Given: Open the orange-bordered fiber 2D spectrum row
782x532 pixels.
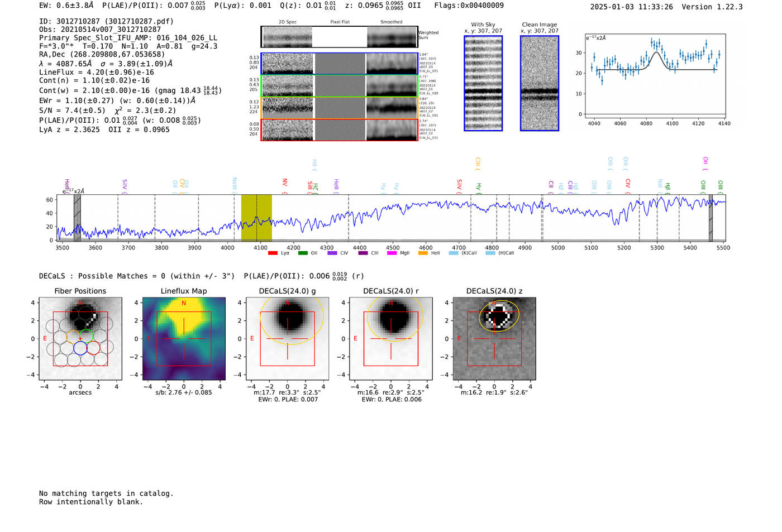Looking at the screenshot, I should pyautogui.click(x=340, y=108).
